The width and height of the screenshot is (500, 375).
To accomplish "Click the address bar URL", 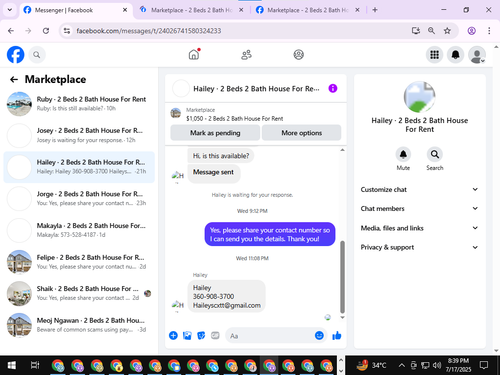I will tap(149, 31).
